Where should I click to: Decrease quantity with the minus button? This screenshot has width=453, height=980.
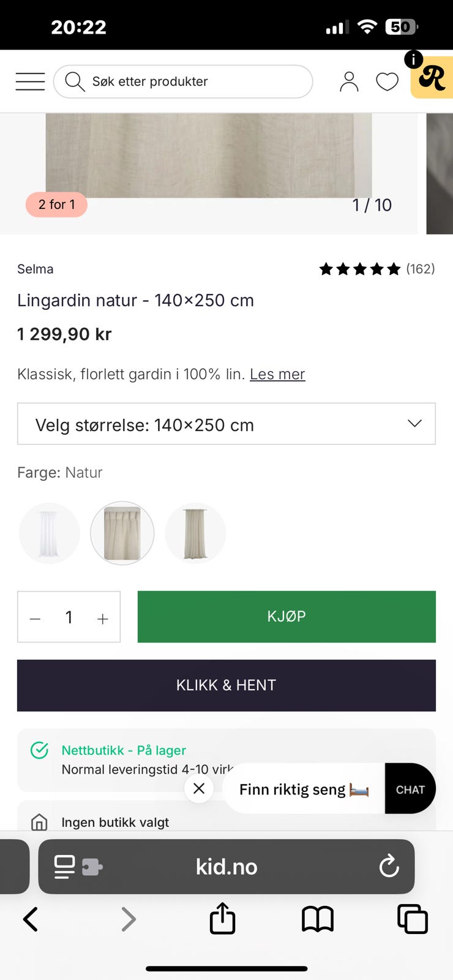point(35,619)
